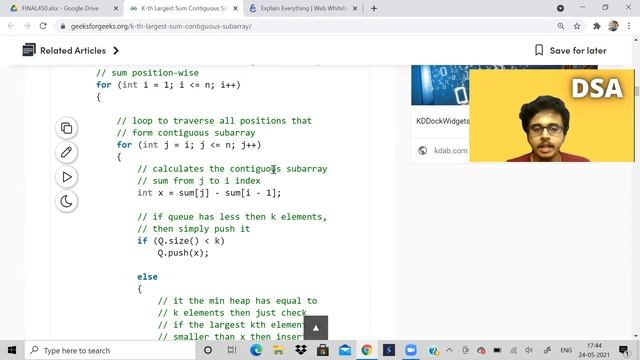Open the Windows Start menu
This screenshot has height=360, width=640.
[12, 350]
